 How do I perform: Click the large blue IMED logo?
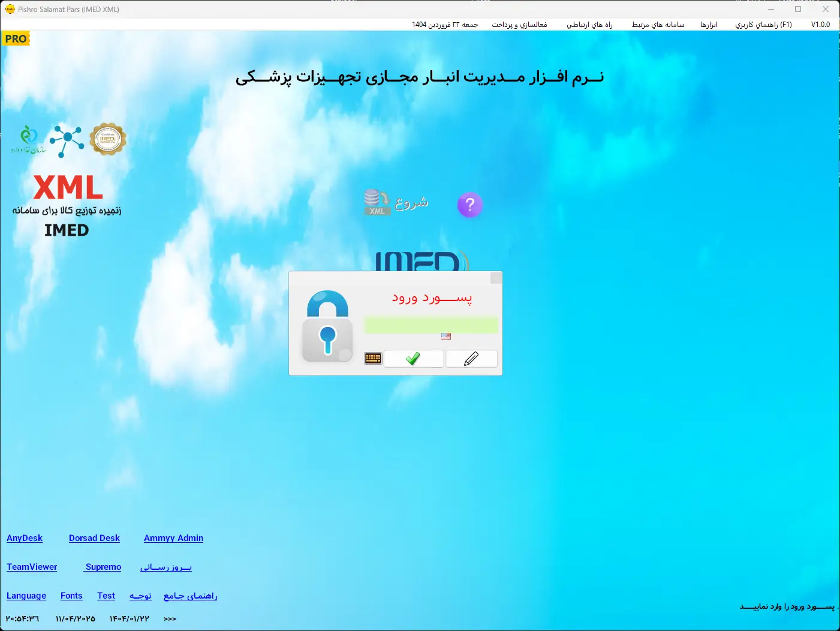click(422, 261)
